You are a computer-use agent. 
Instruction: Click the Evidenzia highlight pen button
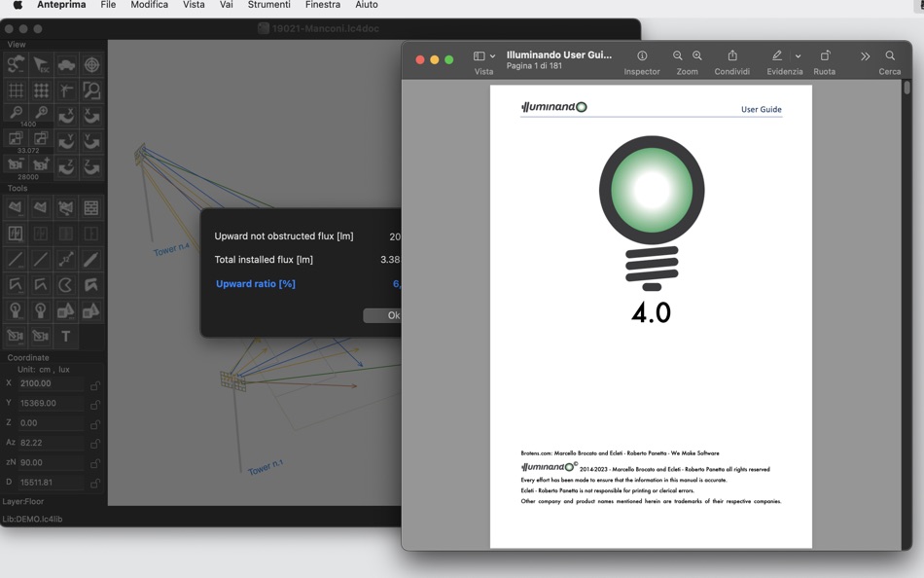point(777,55)
